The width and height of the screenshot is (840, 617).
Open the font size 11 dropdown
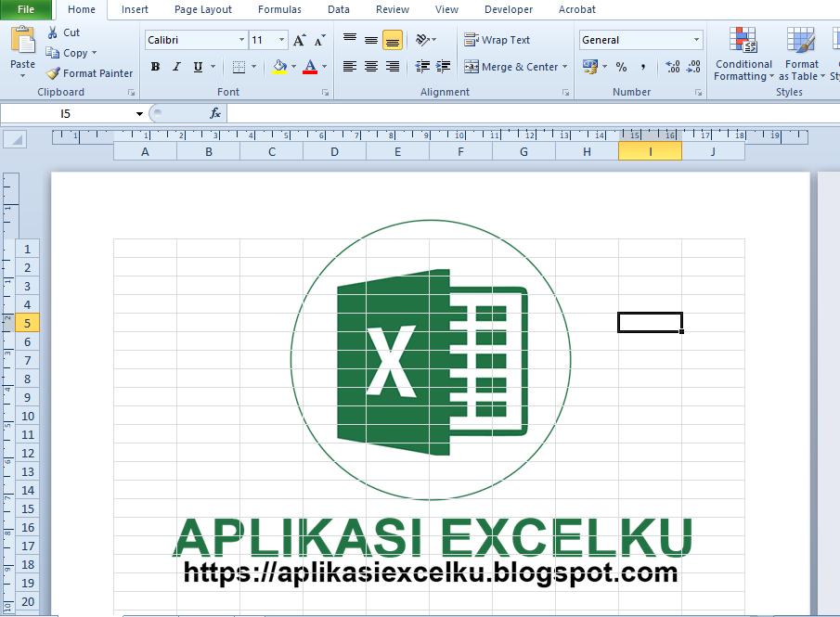pyautogui.click(x=282, y=40)
